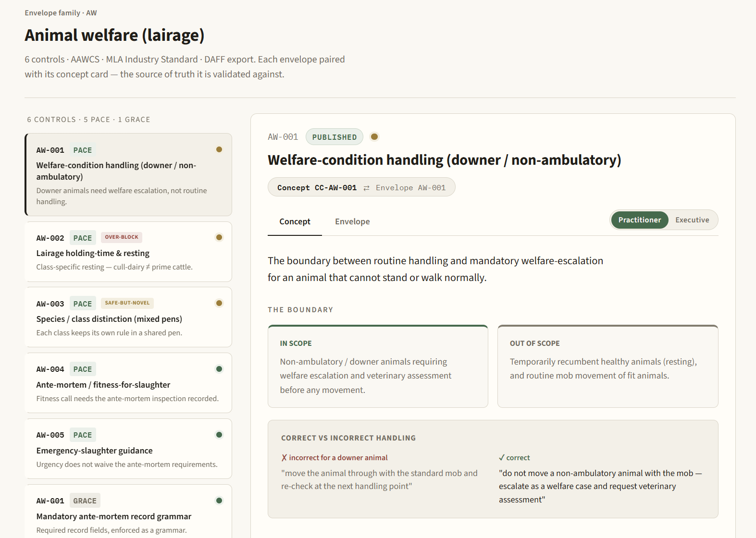This screenshot has height=538, width=756.
Task: Click the PACE tag on AW-001 card
Action: point(83,150)
